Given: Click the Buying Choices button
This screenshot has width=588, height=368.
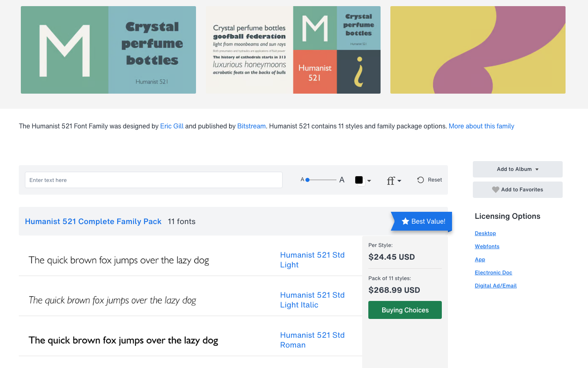Looking at the screenshot, I should 405,310.
